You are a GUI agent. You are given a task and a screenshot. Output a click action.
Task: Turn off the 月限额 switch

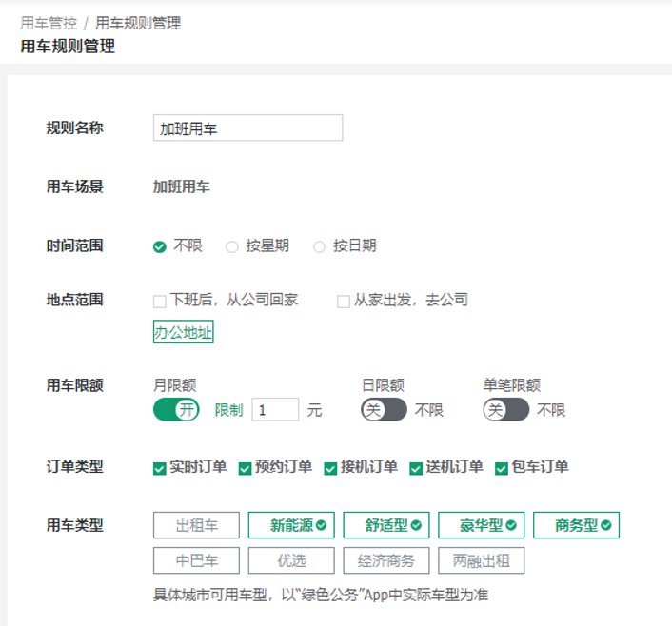tap(176, 410)
